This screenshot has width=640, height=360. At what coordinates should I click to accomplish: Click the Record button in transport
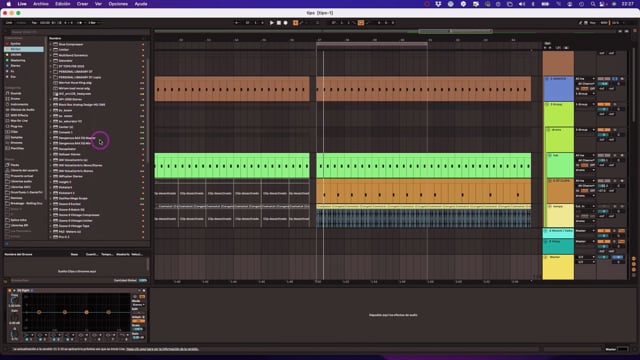point(285,23)
